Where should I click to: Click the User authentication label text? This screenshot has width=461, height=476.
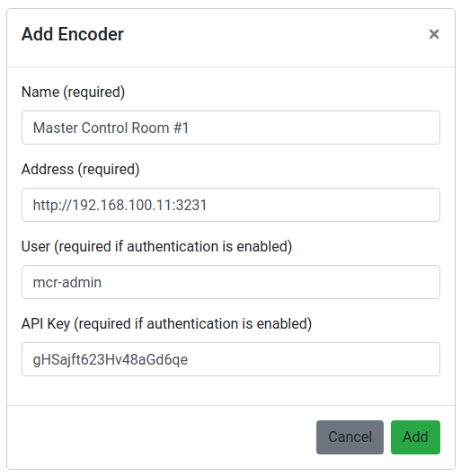(156, 246)
